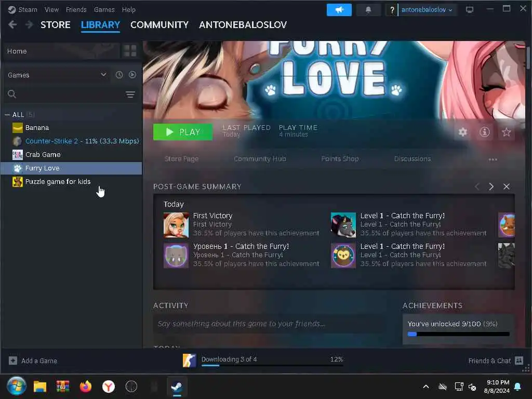Click the Уровень 1 elephant achievement thumbnail
Viewport: 532px width, 399px height.
pyautogui.click(x=176, y=256)
